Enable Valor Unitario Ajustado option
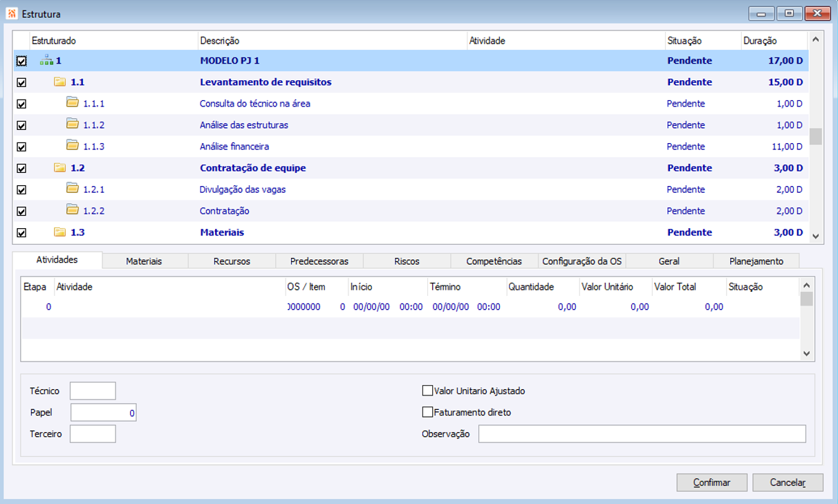838x504 pixels. coord(427,391)
